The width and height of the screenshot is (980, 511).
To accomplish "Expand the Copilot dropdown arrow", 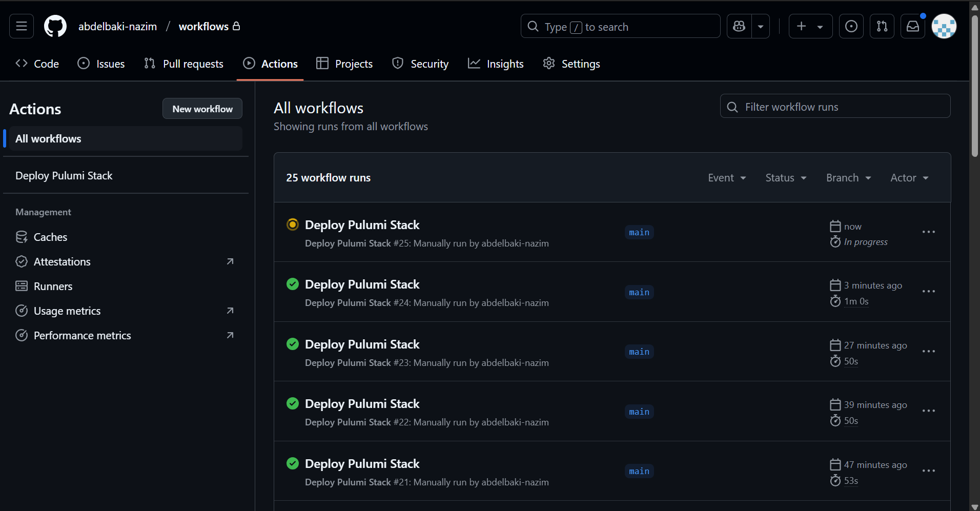I will pos(761,26).
